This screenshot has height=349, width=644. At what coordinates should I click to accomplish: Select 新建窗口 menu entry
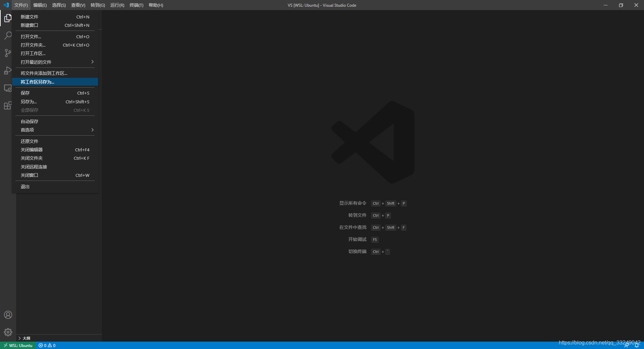click(55, 25)
